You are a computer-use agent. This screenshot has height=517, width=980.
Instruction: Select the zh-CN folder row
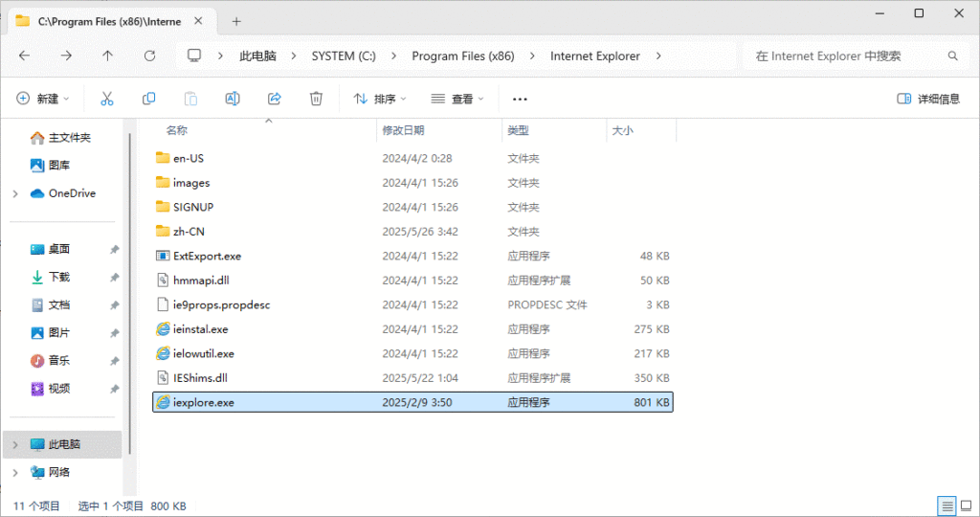click(x=412, y=232)
